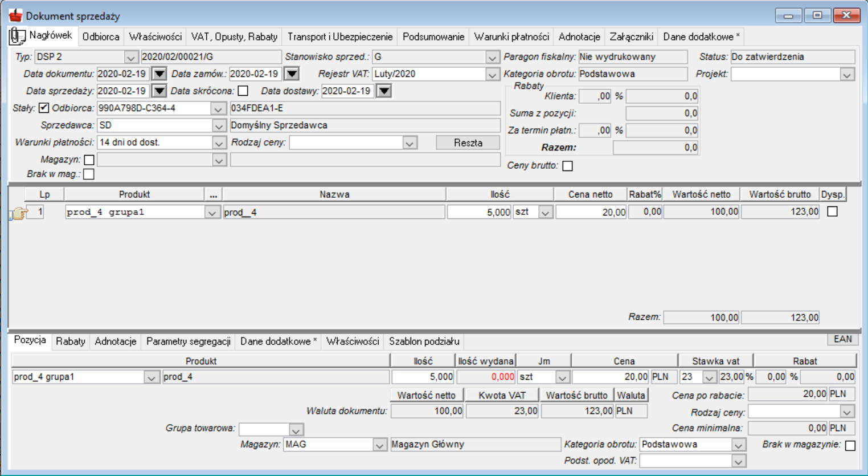Screen dimensions: 868x476
Task: Open the Odbiorca dropdown arrow
Action: (x=218, y=108)
